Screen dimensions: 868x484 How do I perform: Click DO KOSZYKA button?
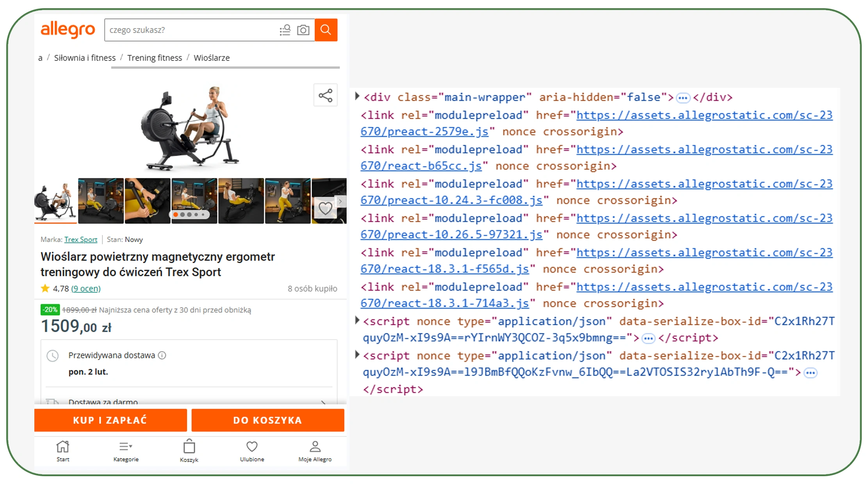pos(267,420)
